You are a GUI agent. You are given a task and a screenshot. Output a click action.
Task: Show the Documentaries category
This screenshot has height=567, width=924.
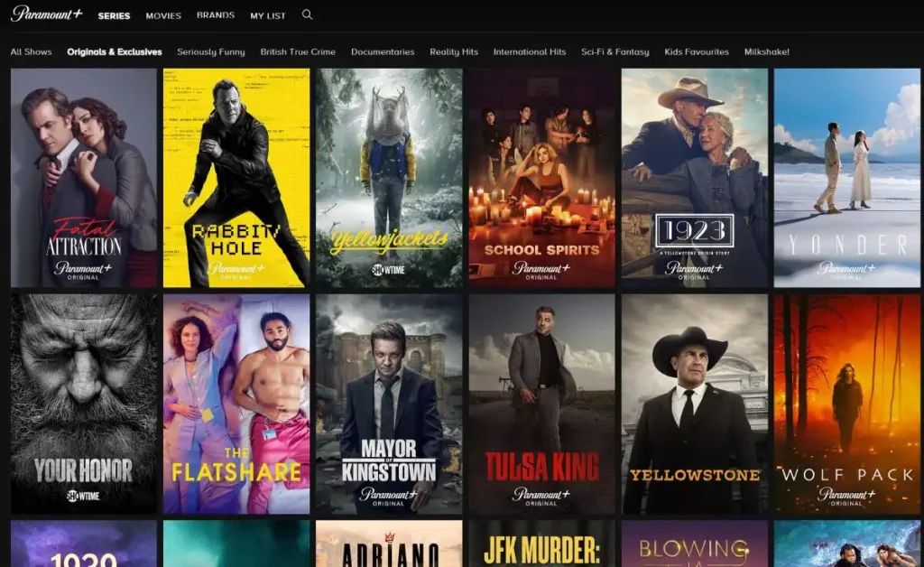coord(383,51)
